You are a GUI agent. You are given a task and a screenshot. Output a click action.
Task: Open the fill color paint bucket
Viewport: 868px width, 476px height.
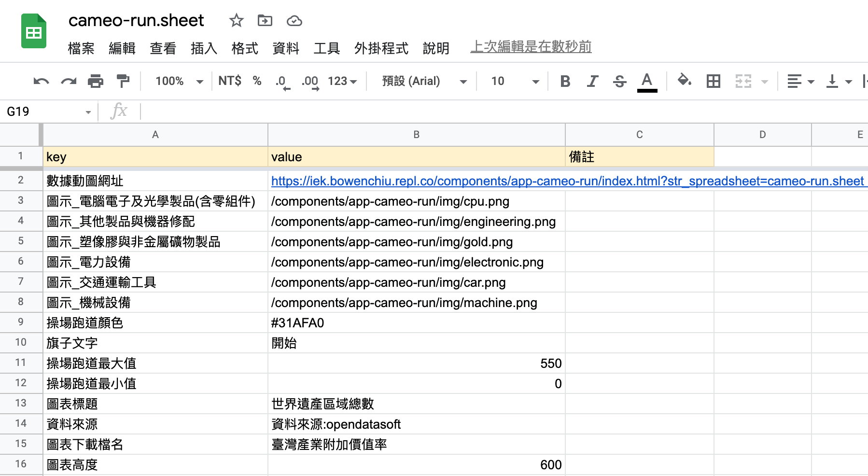pos(684,80)
